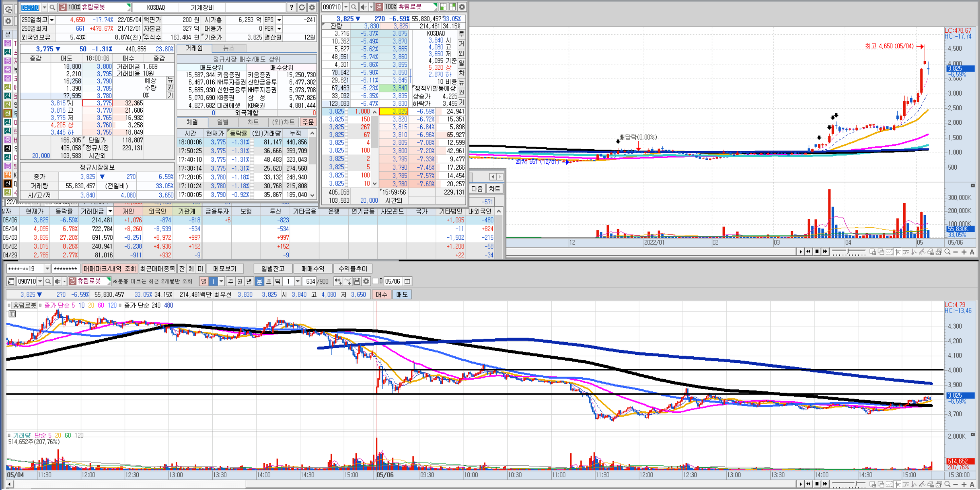Click the red 매수 buy button
This screenshot has width=980, height=490.
click(382, 295)
